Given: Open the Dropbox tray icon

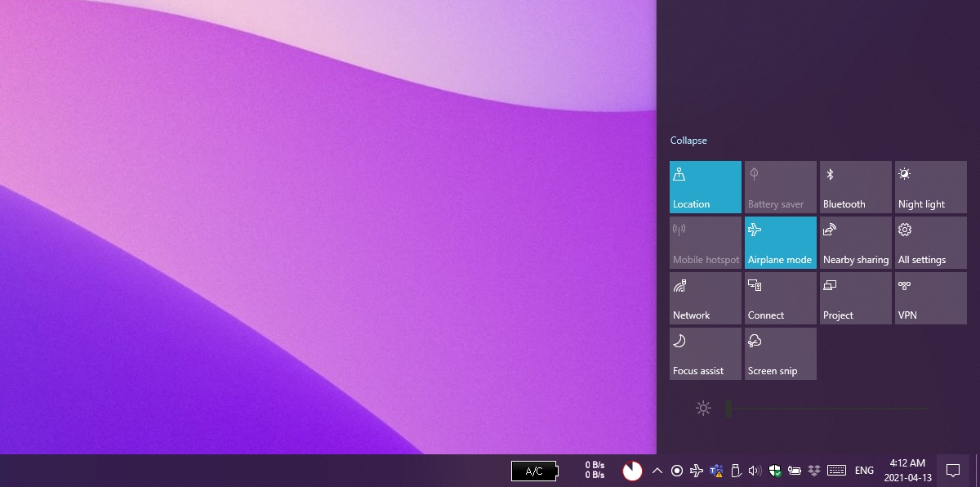Looking at the screenshot, I should pyautogui.click(x=814, y=471).
